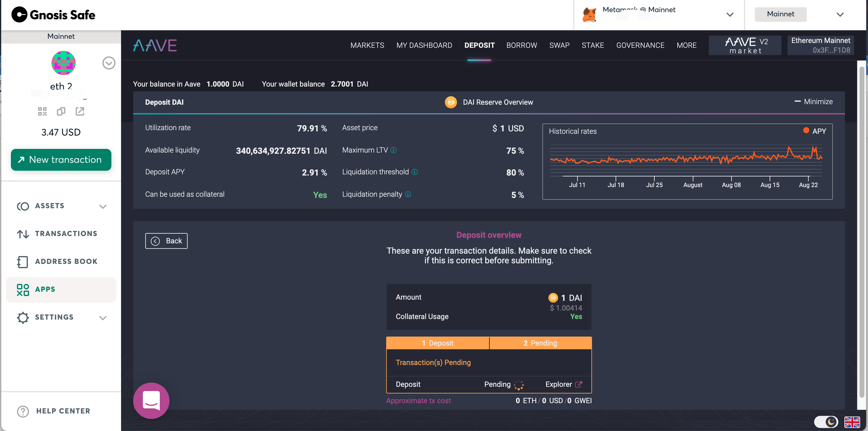This screenshot has height=431, width=868.
Task: Click the 'Mainnet' label above safe avatar
Action: pos(61,36)
